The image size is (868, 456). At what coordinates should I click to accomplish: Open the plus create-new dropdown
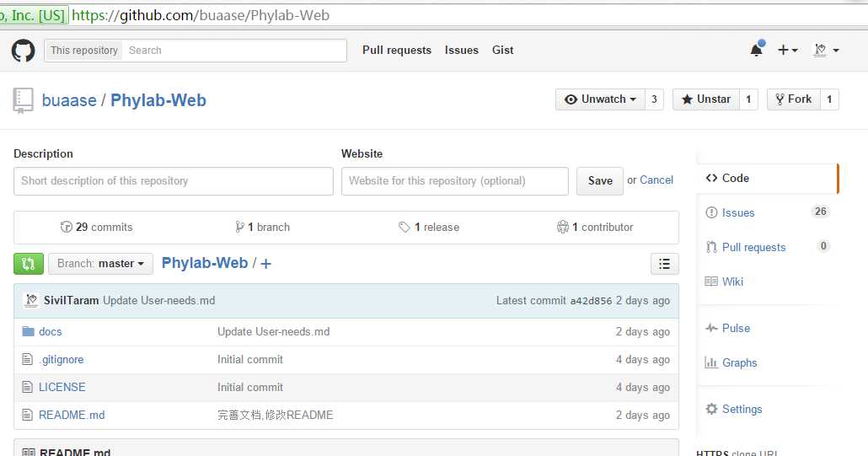point(787,51)
